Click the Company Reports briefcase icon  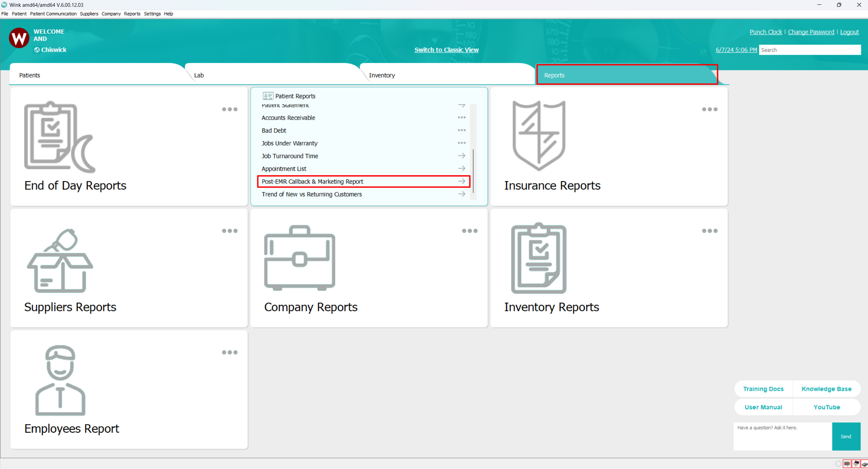[299, 258]
